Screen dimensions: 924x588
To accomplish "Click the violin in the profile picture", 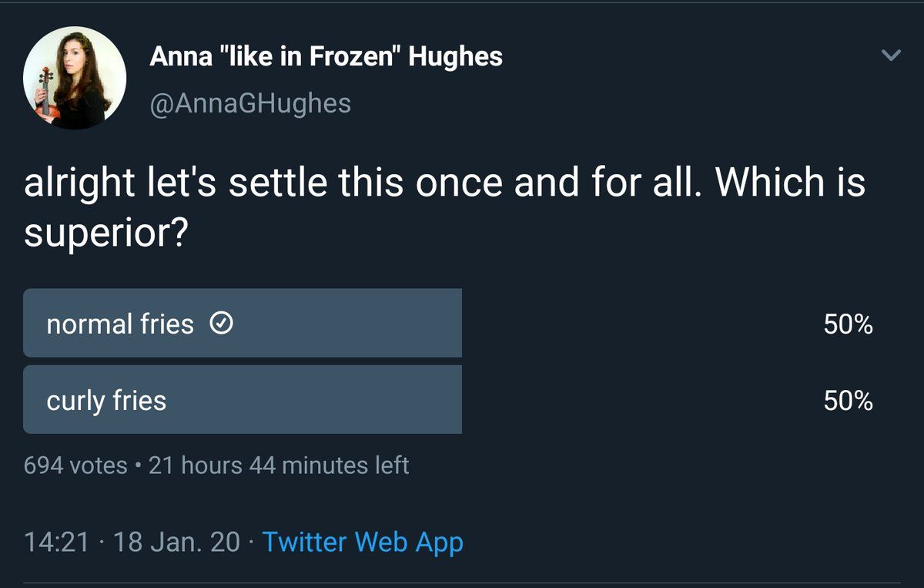I will (46, 91).
